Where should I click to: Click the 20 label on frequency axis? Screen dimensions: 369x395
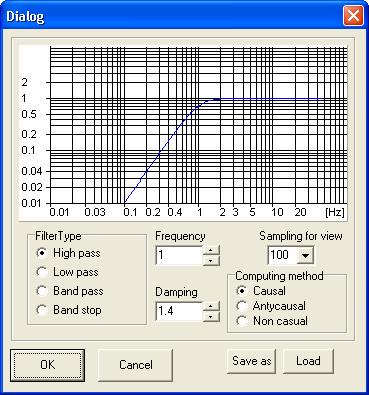(x=300, y=212)
